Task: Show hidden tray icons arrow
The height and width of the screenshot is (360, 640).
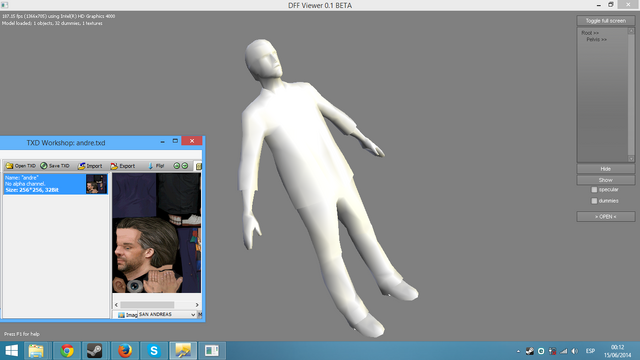Action: (x=518, y=351)
